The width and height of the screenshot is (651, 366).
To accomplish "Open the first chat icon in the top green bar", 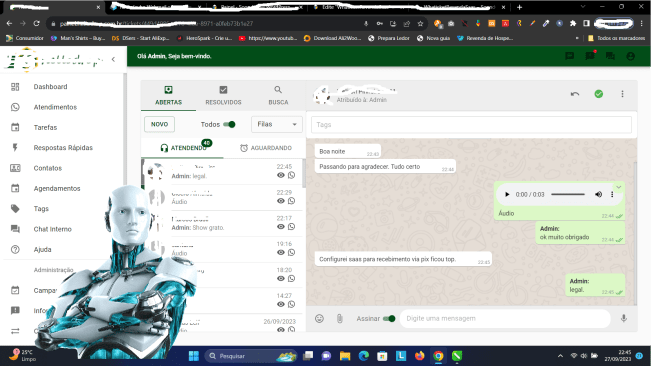I will click(570, 56).
